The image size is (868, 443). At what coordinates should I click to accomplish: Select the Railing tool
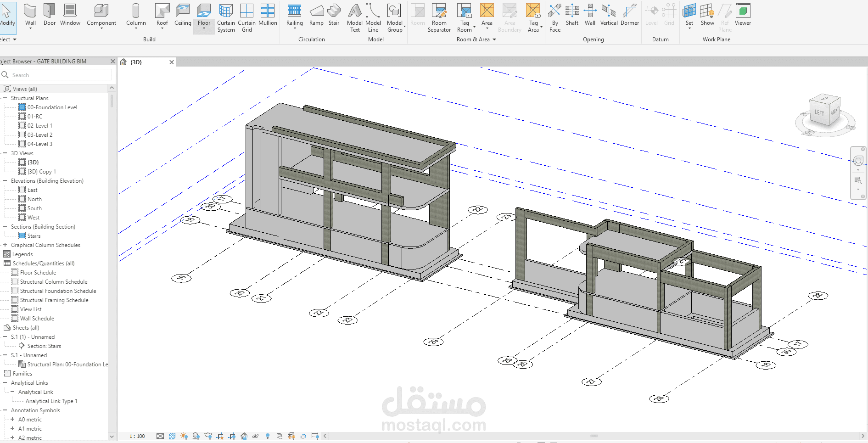[x=294, y=16]
